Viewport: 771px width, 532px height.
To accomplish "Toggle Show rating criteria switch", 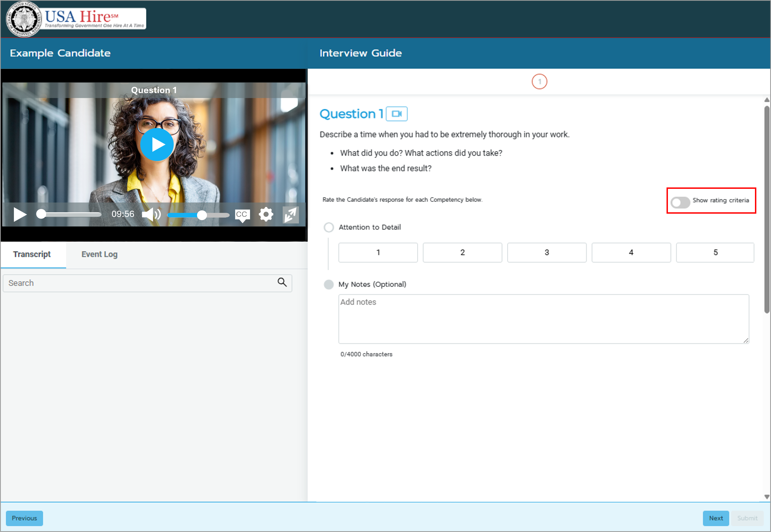I will point(680,202).
